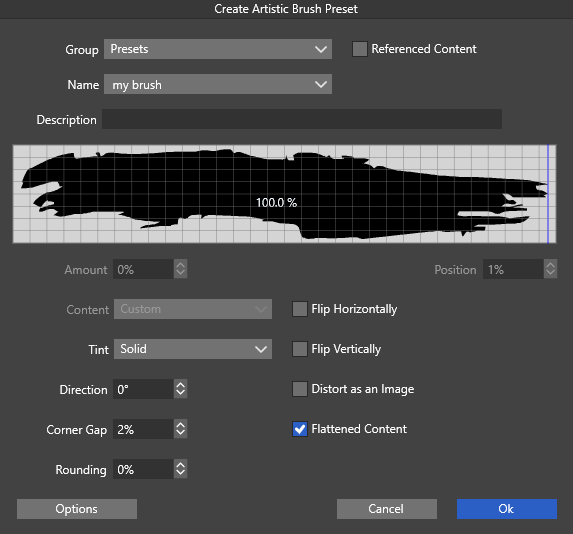This screenshot has width=573, height=534.
Task: Uncheck the Flattened Content checkbox
Action: click(x=300, y=429)
